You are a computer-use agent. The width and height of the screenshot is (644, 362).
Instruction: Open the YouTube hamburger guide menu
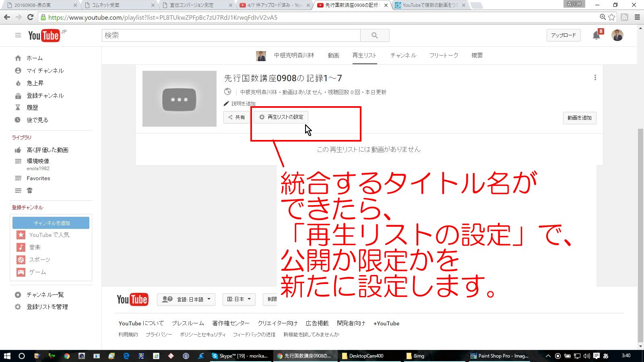tap(18, 35)
